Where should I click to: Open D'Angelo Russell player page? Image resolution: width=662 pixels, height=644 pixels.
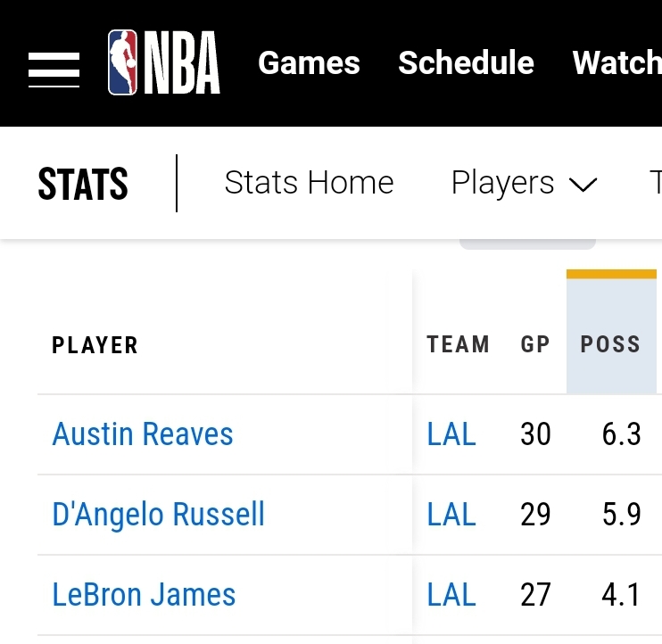point(159,515)
